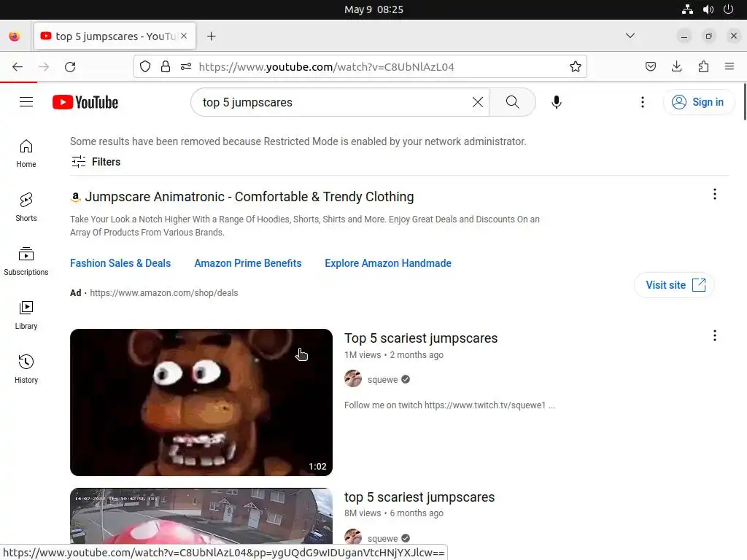Click Firefox View icon left of tab

(15, 36)
